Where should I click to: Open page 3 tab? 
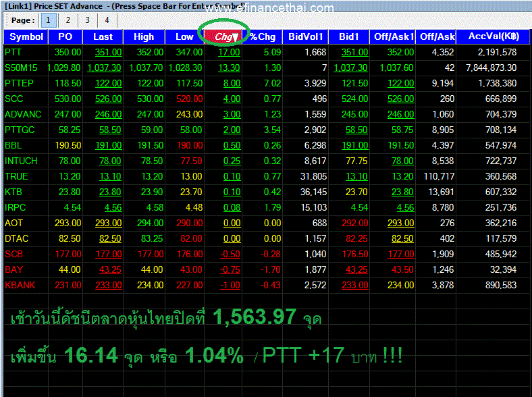[x=88, y=20]
